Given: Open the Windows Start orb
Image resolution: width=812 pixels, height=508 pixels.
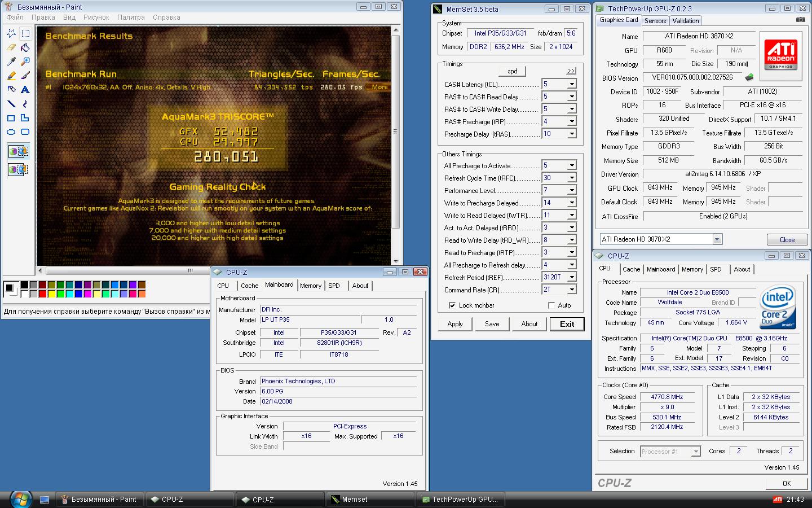Looking at the screenshot, I should pos(20,500).
